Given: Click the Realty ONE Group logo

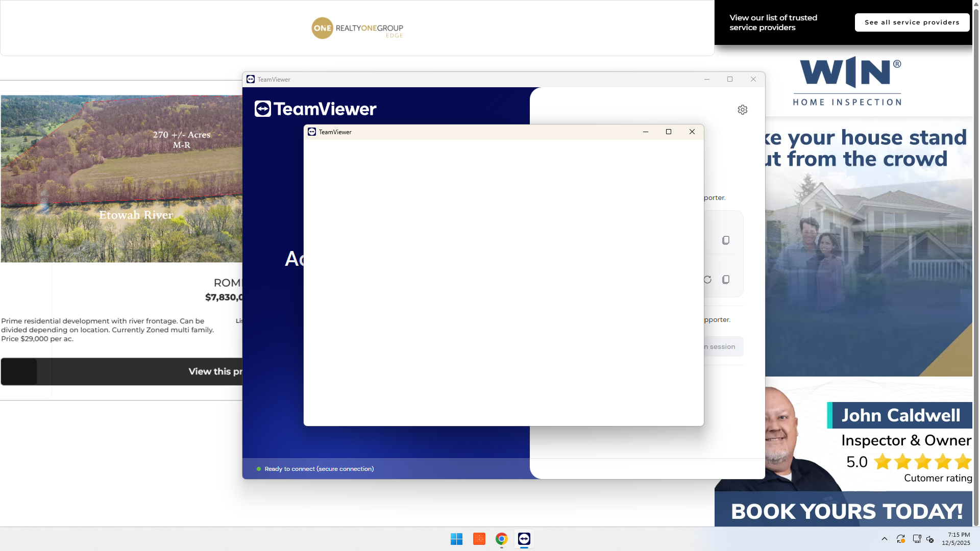Looking at the screenshot, I should point(357,28).
